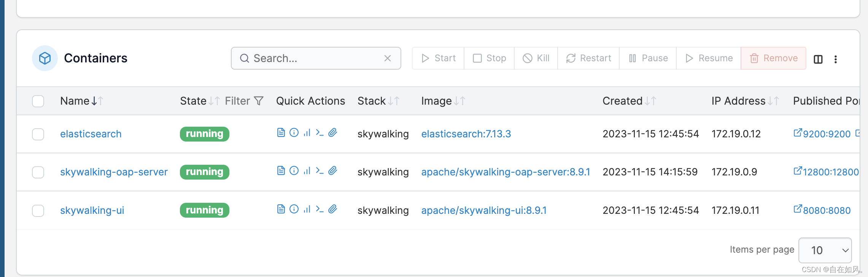Click IP address 172.19.0.11
Image resolution: width=868 pixels, height=277 pixels.
tap(735, 210)
